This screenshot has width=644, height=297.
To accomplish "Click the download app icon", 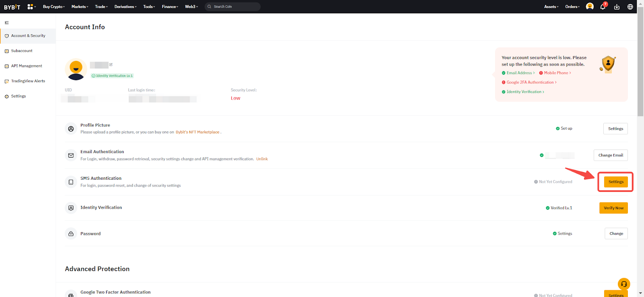I will pos(617,7).
